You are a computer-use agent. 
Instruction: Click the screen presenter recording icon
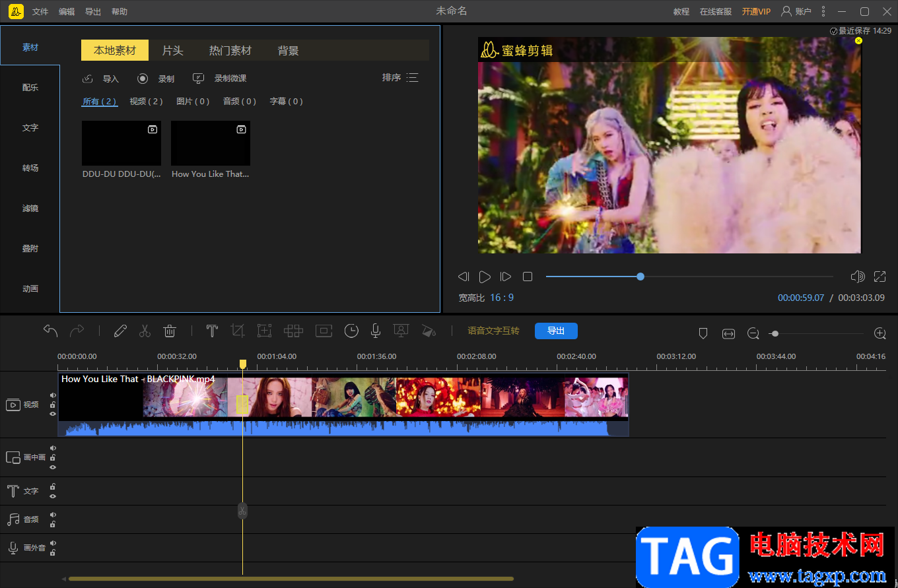coord(400,331)
